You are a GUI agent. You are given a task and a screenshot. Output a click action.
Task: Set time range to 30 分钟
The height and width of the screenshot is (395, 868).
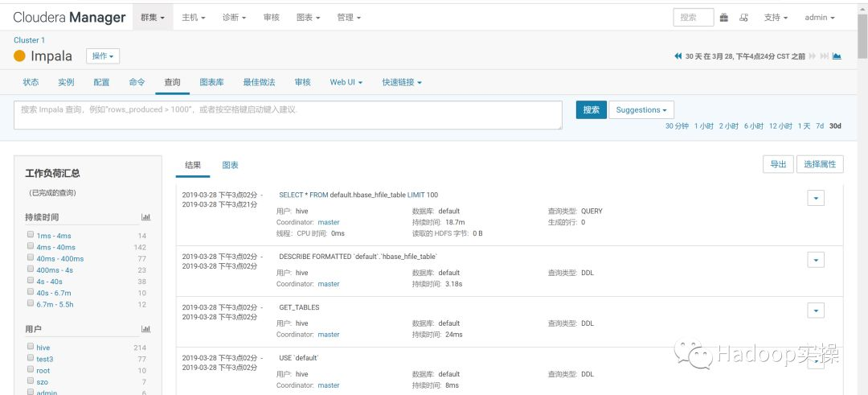pos(677,125)
